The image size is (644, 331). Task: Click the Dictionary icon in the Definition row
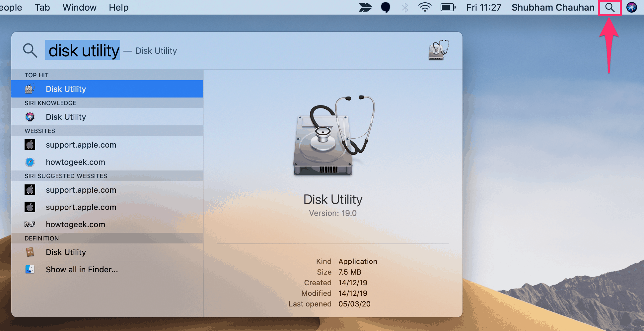(30, 252)
